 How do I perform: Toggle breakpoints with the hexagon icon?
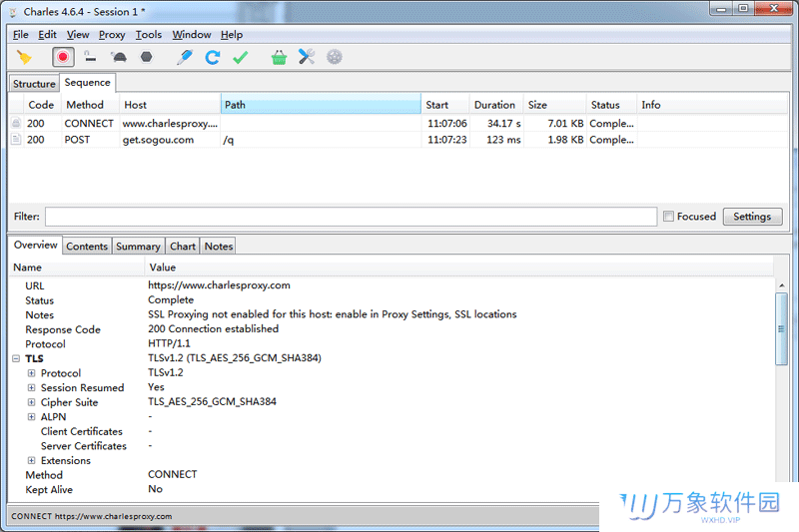146,57
